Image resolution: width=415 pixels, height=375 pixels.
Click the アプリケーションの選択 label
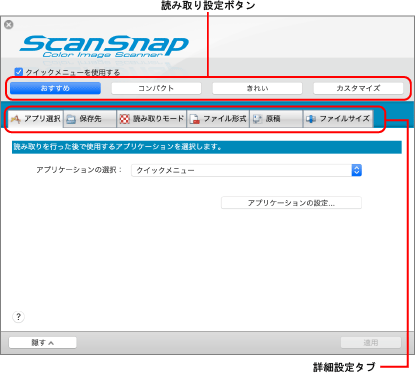[79, 170]
